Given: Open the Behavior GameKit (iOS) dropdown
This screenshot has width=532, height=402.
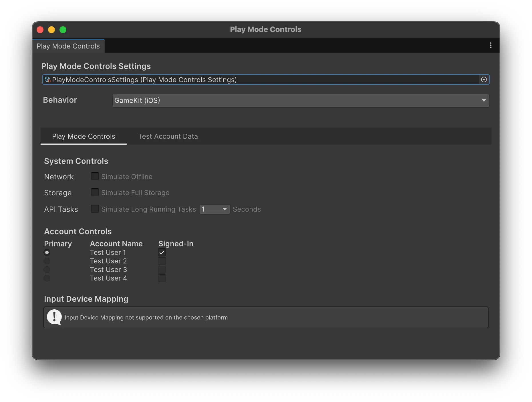Looking at the screenshot, I should point(301,101).
